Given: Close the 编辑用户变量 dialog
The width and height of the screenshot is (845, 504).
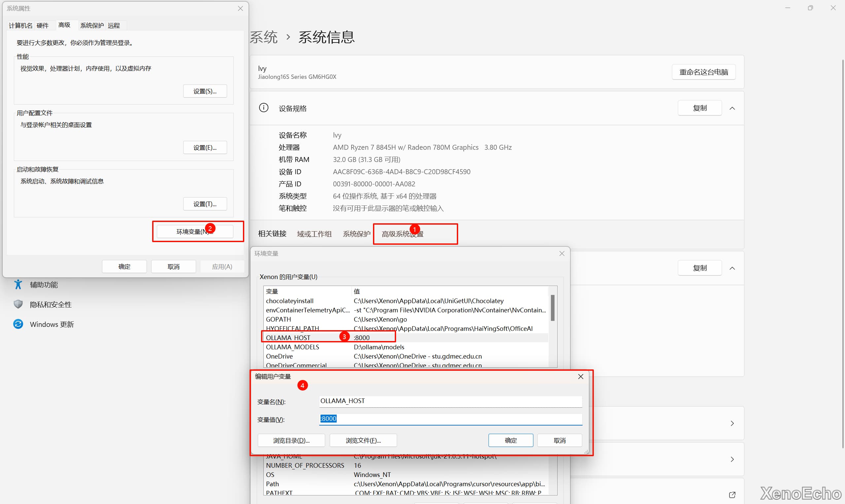Looking at the screenshot, I should [581, 377].
